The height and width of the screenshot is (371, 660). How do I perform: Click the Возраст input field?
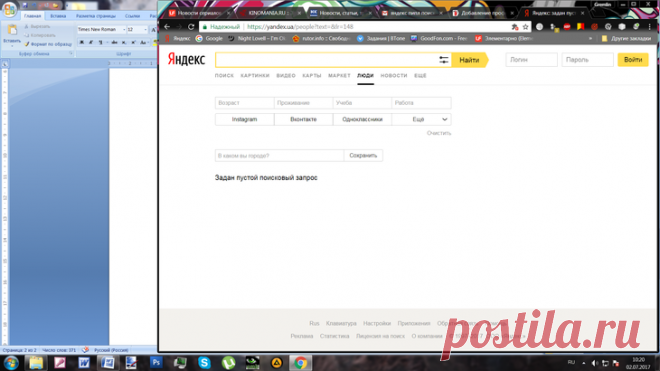(x=245, y=103)
